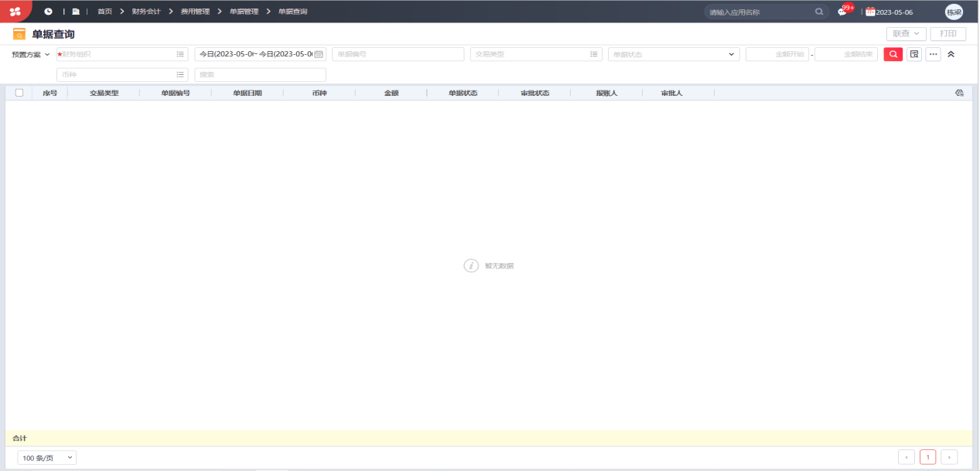
Task: Click the 交易类型 column header
Action: pos(104,93)
